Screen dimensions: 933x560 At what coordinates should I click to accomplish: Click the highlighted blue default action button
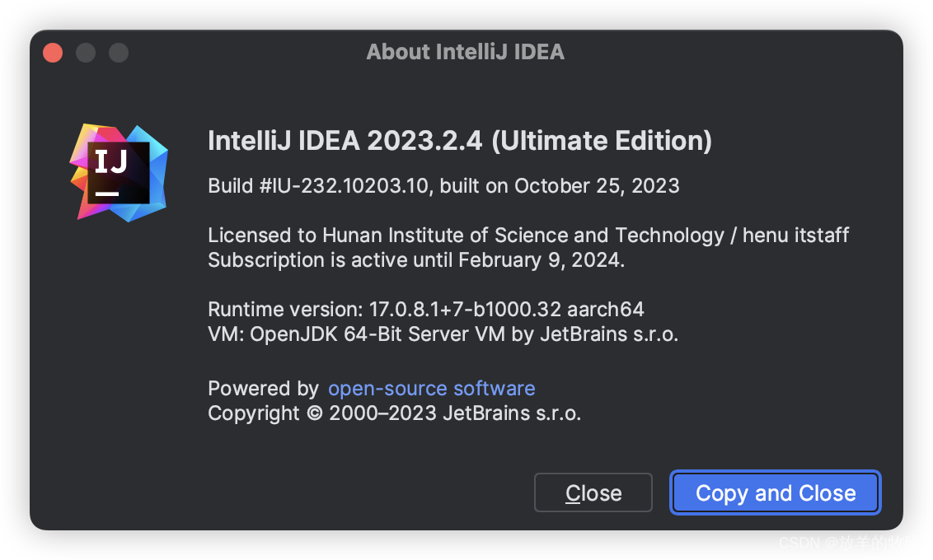tap(775, 492)
